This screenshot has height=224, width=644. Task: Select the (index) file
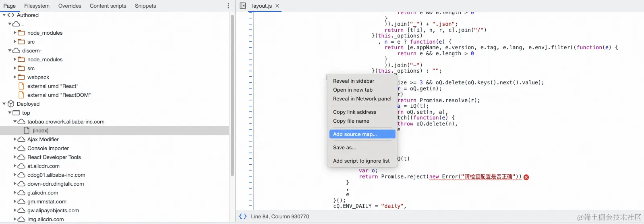click(40, 130)
